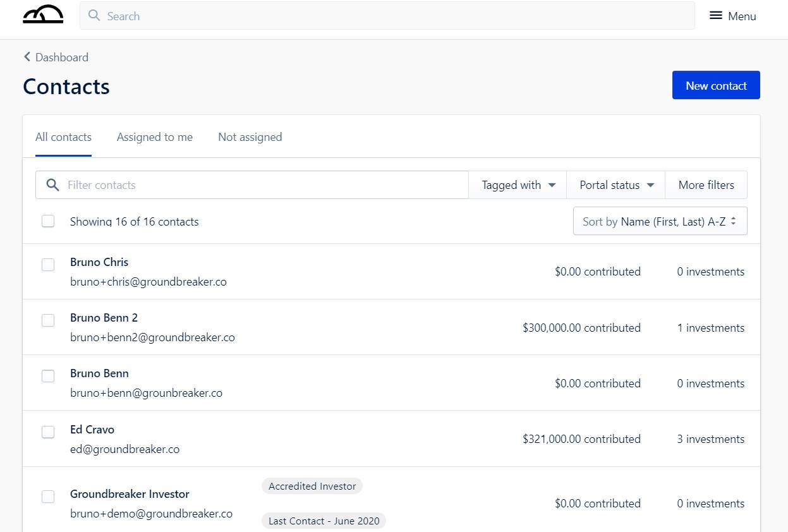Open the hamburger Menu icon

coord(715,15)
